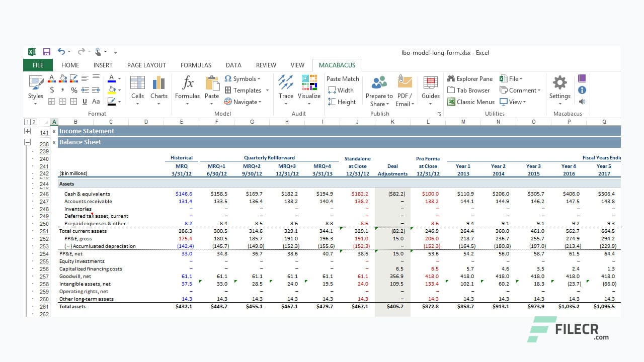This screenshot has height=362, width=644.
Task: Select the Total assets cell in column E
Action: coord(182,306)
